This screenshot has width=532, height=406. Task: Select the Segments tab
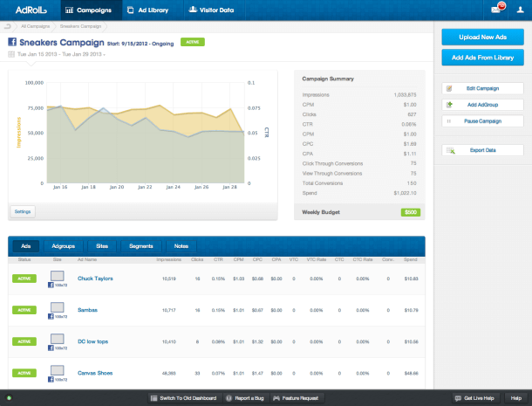point(141,246)
